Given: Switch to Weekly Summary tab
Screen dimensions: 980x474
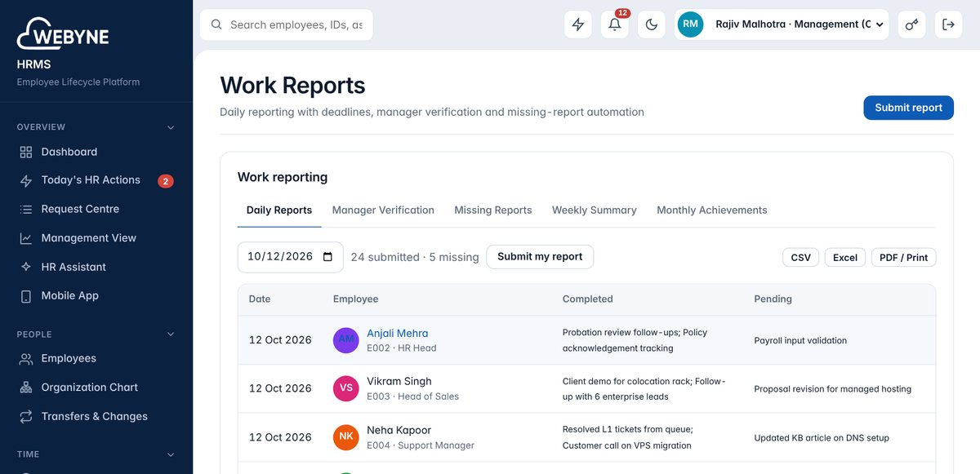Looking at the screenshot, I should (595, 210).
